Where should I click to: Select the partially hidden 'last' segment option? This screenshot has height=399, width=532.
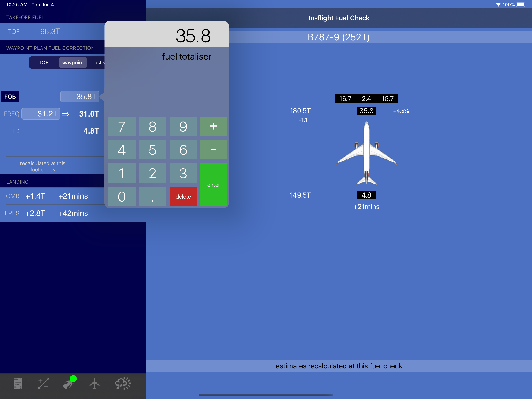tap(98, 63)
